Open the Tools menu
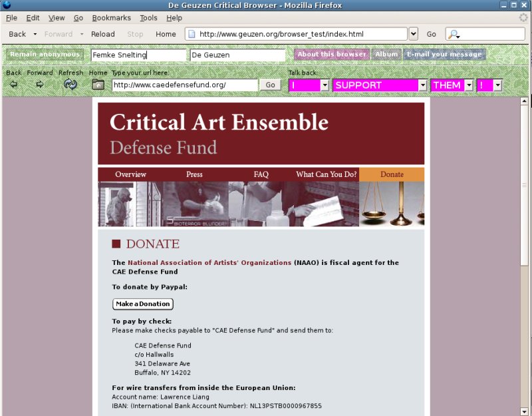 [148, 18]
